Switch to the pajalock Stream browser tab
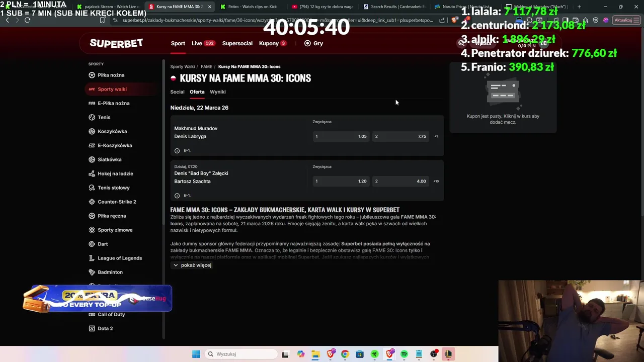Image resolution: width=644 pixels, height=362 pixels. click(108, 7)
